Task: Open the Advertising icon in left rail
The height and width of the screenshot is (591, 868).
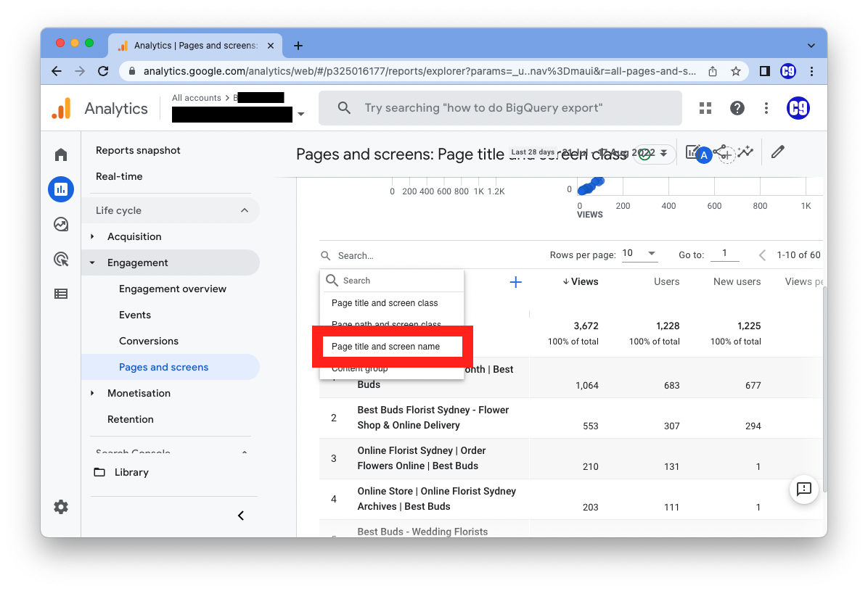Action: [61, 259]
